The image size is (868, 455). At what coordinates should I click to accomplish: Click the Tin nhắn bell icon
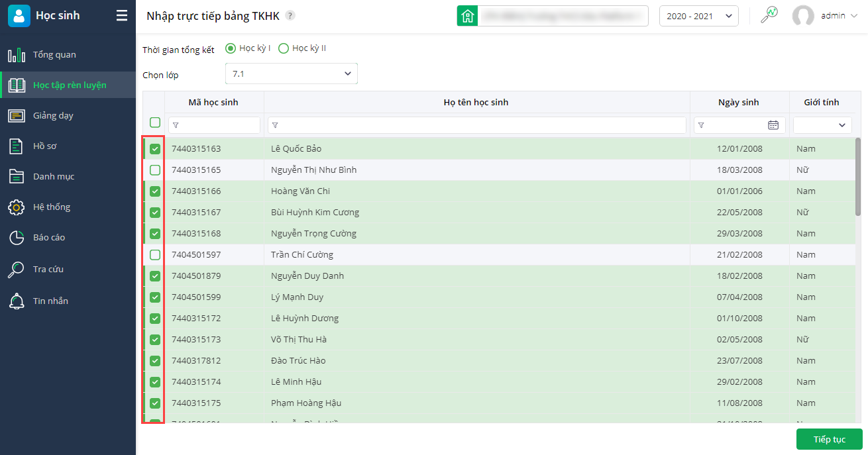point(17,301)
